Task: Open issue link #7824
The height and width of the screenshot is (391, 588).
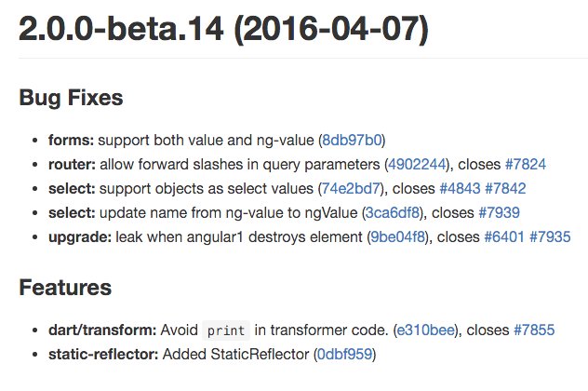Action: [x=526, y=165]
